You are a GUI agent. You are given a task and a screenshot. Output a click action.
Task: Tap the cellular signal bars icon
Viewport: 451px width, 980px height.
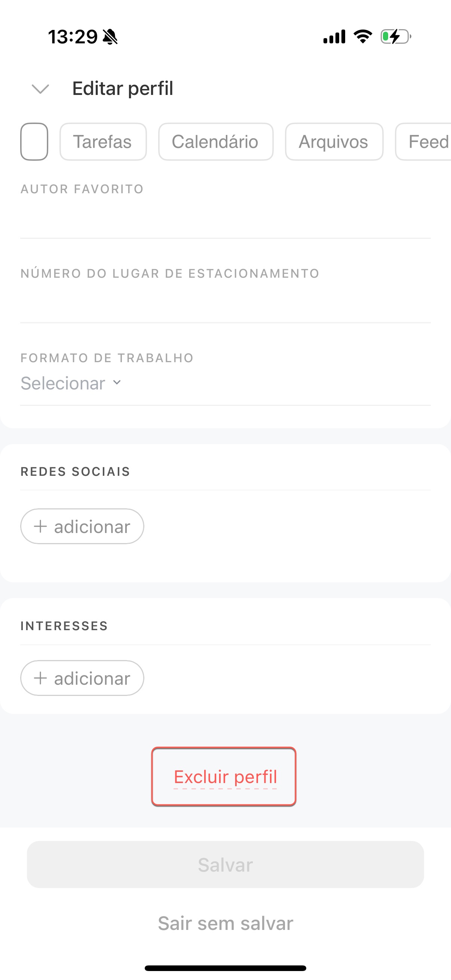(334, 37)
